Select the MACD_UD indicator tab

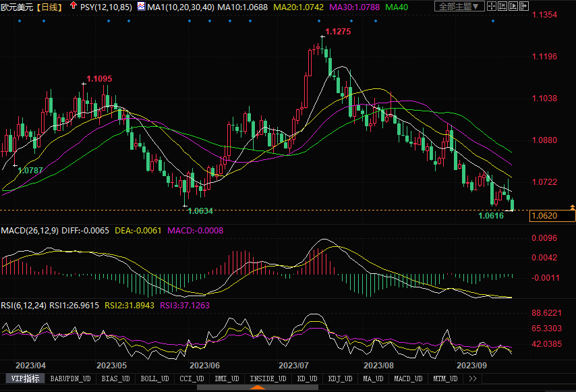(x=407, y=379)
